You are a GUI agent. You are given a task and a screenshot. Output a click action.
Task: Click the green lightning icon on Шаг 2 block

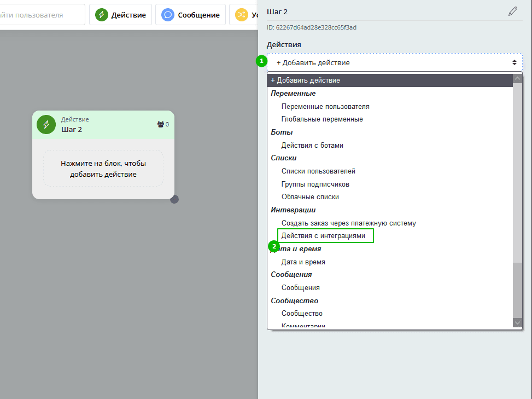click(46, 124)
